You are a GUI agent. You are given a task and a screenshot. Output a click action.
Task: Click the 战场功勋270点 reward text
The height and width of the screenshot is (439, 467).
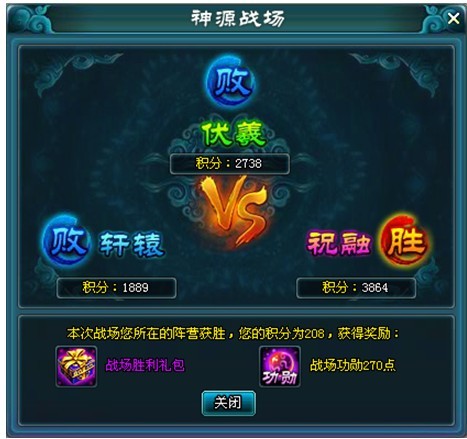(x=353, y=365)
